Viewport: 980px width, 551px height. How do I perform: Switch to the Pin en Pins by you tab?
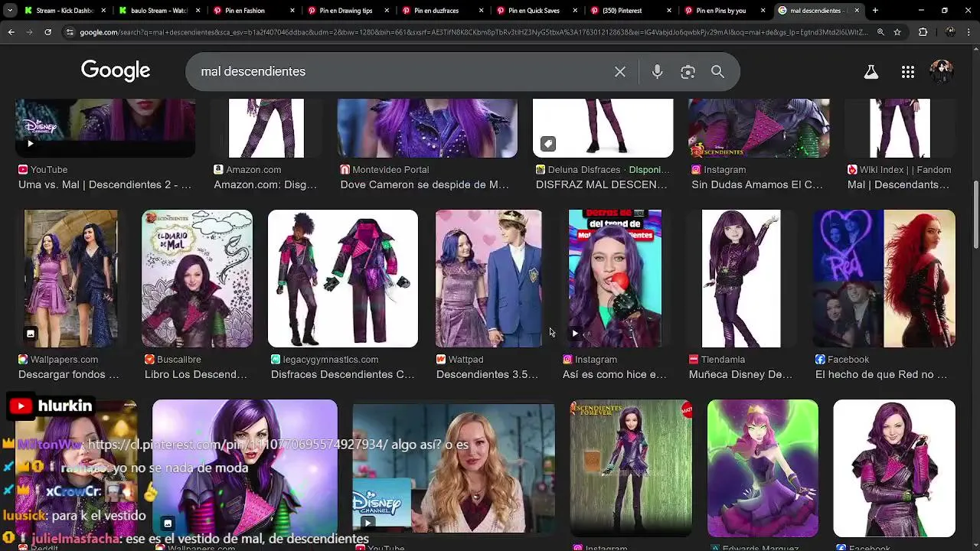[x=724, y=11]
